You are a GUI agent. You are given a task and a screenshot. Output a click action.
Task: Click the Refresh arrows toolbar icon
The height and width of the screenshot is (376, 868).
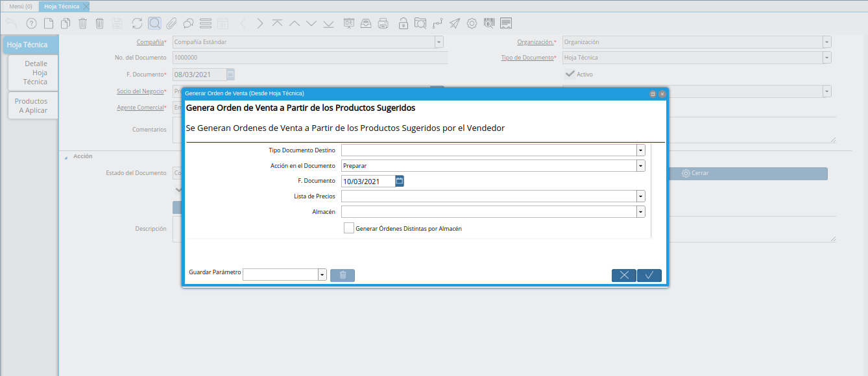137,24
